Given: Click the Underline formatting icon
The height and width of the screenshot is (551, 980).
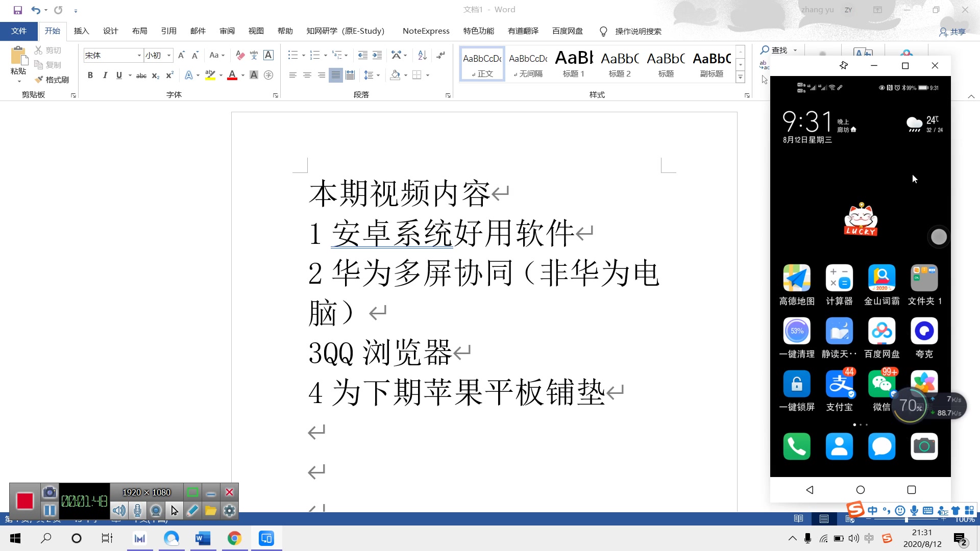Looking at the screenshot, I should [x=119, y=74].
